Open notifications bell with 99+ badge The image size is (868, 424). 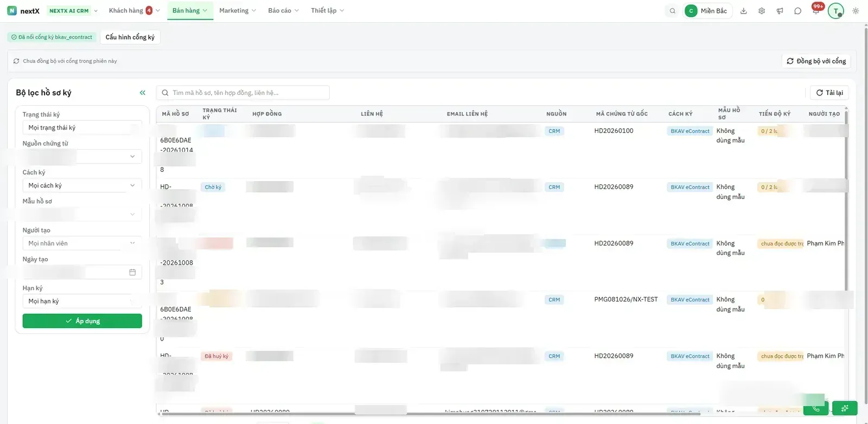[x=816, y=10]
